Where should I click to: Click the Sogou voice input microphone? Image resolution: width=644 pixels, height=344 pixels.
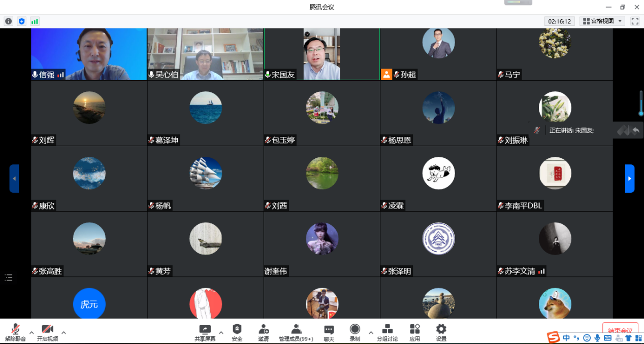coord(597,338)
